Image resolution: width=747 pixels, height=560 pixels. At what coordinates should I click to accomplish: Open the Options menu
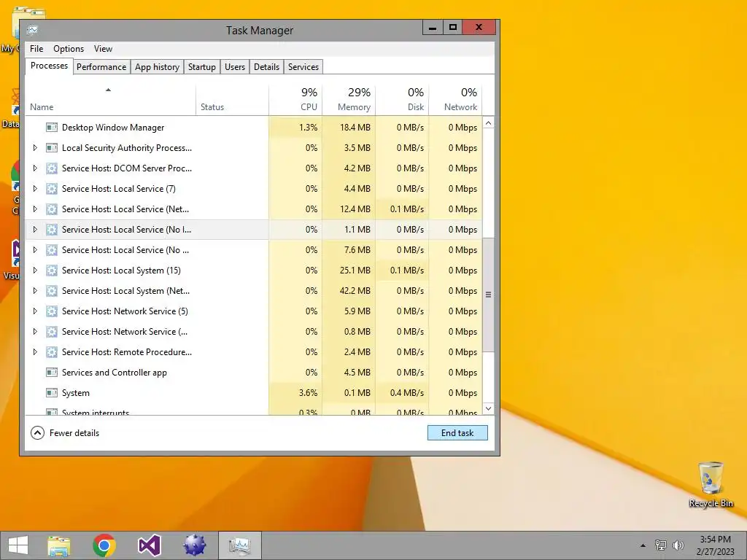[x=69, y=49]
